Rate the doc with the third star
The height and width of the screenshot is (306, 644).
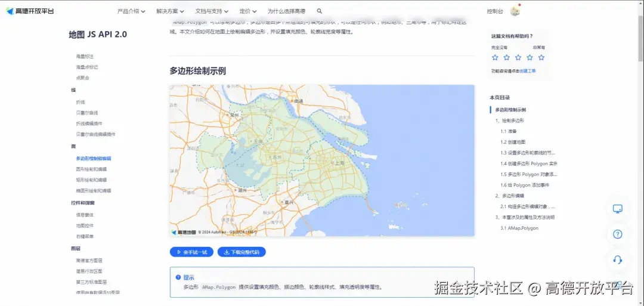pos(518,57)
